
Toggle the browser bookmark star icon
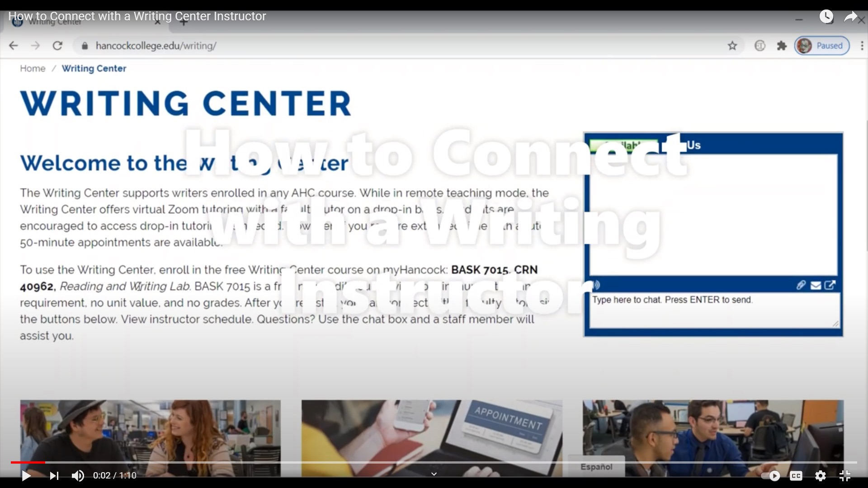coord(732,45)
